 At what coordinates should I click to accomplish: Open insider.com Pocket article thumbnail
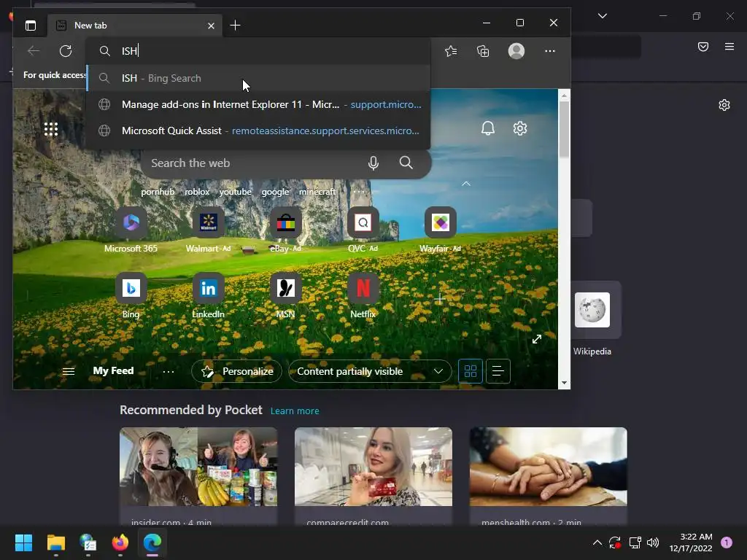198,467
